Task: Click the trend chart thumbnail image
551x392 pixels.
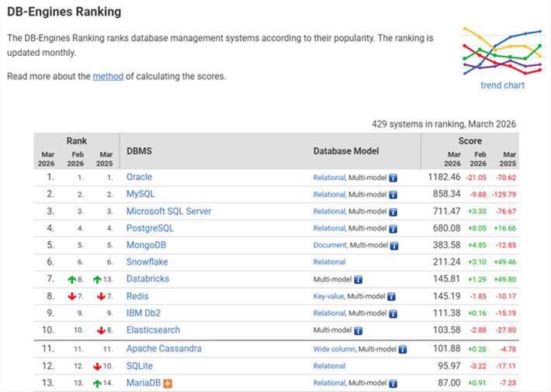Action: [x=503, y=51]
